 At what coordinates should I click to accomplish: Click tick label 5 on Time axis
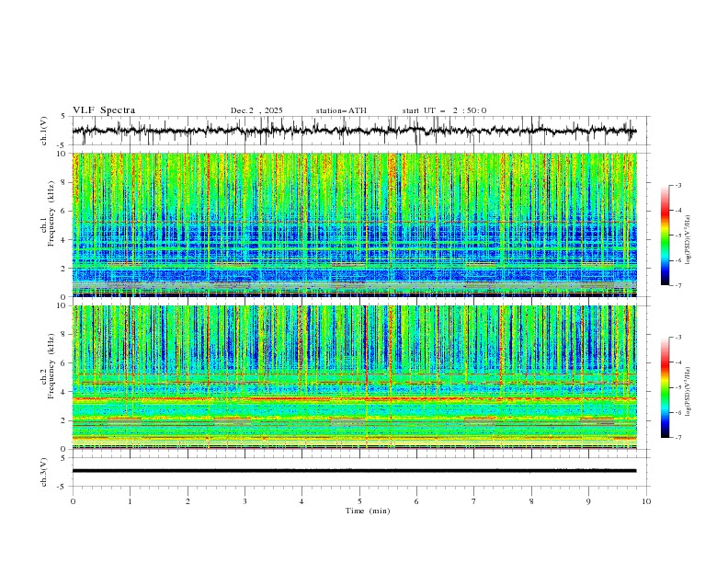click(359, 501)
